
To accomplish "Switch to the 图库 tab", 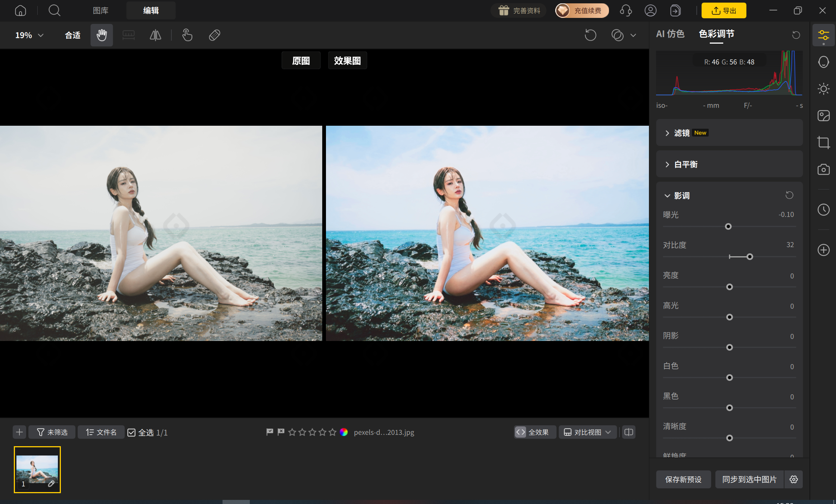I will point(100,10).
